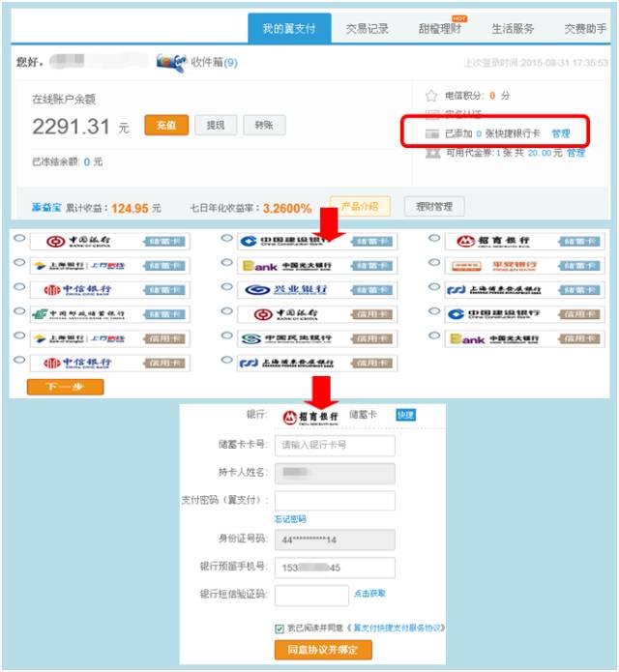Click the orange 下一步 button
The image size is (619, 672).
coord(65,387)
